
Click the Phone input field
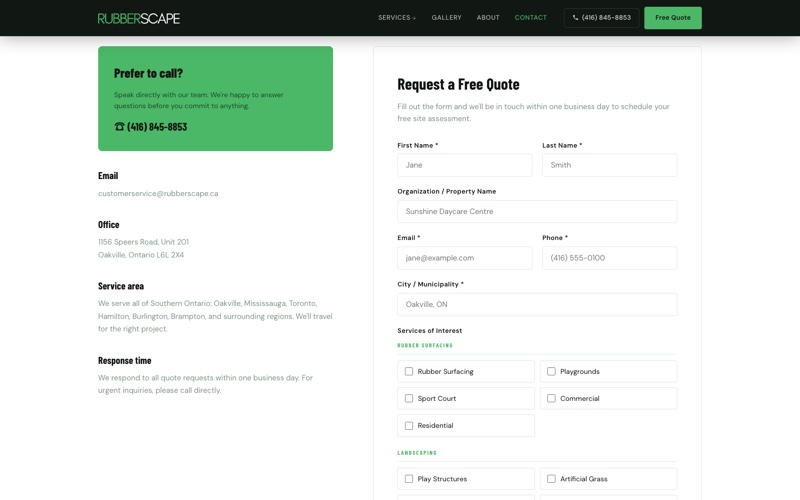tap(610, 258)
